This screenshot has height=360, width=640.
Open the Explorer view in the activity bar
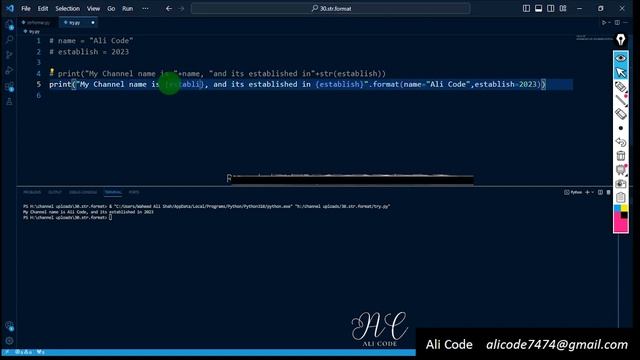click(x=9, y=24)
